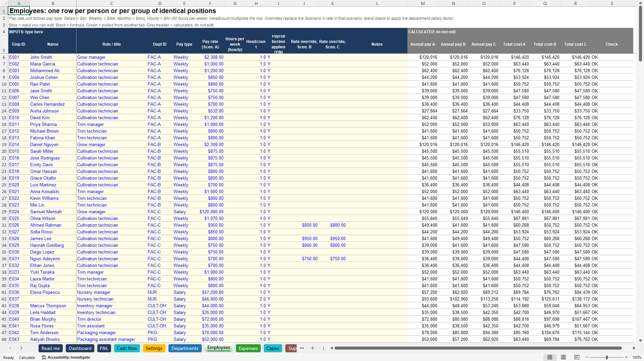Open the Cash flow sheet tab
This screenshot has height=361, width=644.
point(127,348)
